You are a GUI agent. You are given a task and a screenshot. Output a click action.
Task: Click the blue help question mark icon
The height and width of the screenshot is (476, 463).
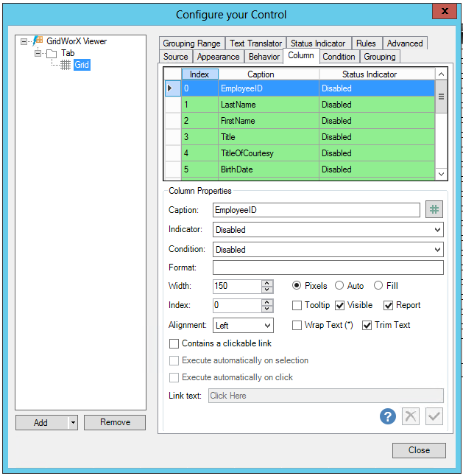click(x=388, y=416)
